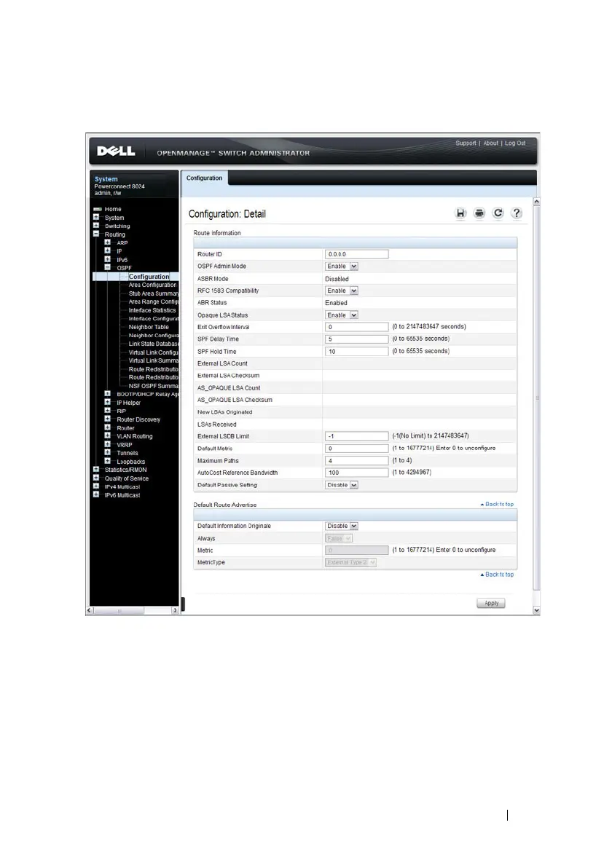Expand the VLAN Routing node

(108, 435)
